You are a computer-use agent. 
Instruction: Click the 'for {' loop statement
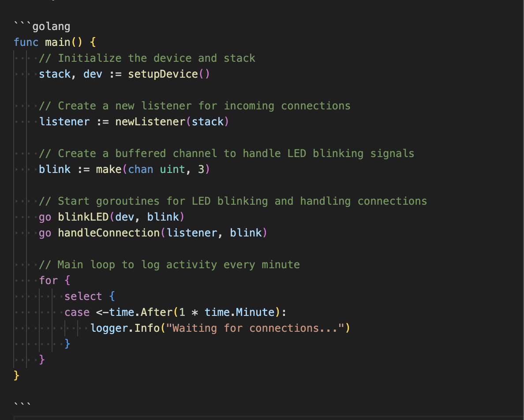pos(55,280)
